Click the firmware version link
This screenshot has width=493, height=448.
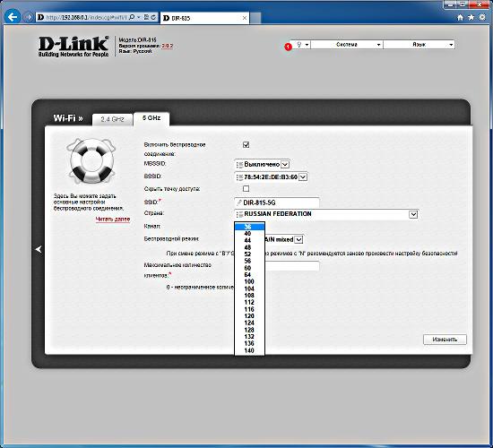[x=168, y=46]
